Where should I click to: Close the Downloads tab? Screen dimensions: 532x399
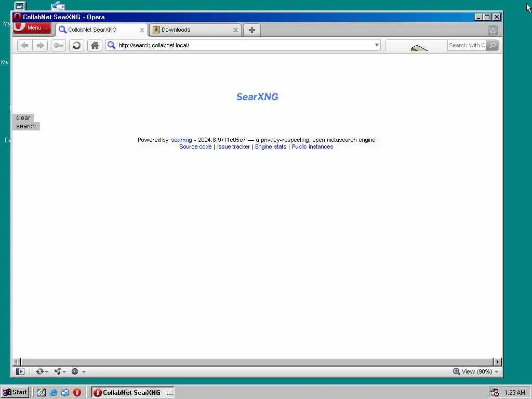point(235,30)
